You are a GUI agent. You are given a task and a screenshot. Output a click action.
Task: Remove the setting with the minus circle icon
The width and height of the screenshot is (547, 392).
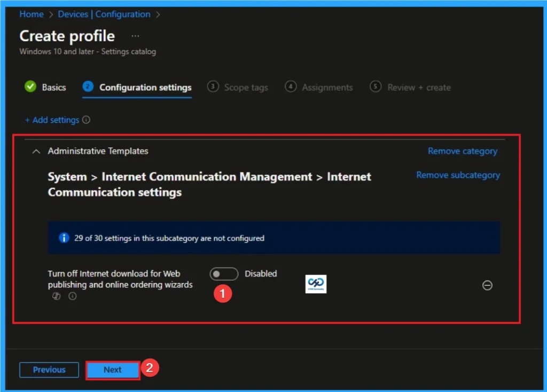pos(487,286)
